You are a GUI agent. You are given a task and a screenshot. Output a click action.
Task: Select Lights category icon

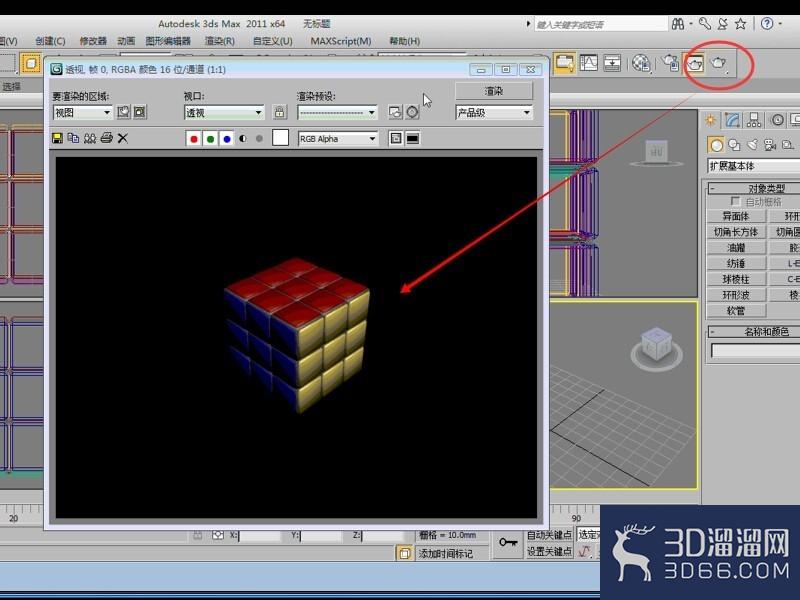pos(752,145)
